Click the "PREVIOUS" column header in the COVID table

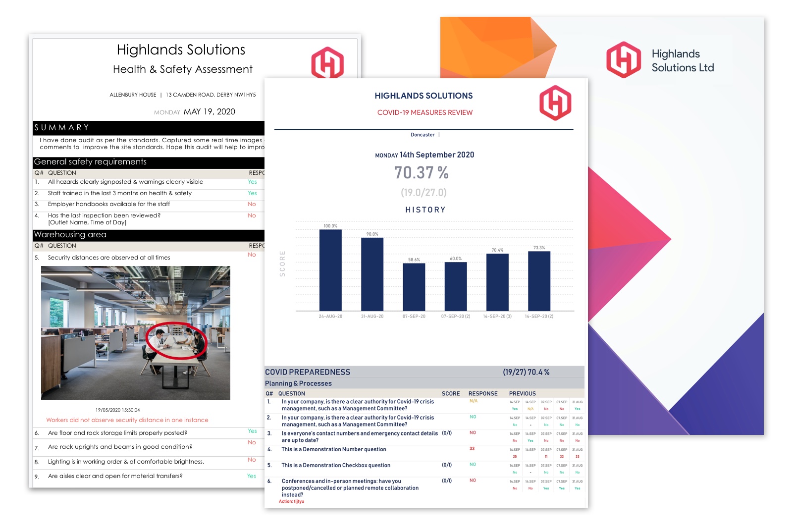point(523,394)
